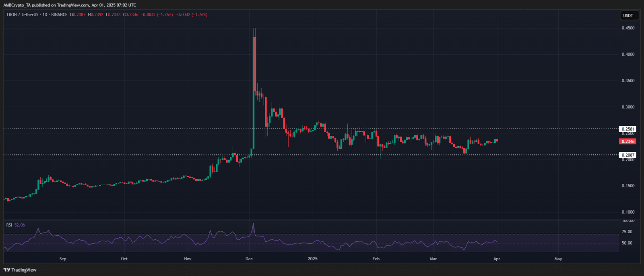Select the 2025 label on time axis
Image resolution: width=644 pixels, height=276 pixels.
point(312,259)
